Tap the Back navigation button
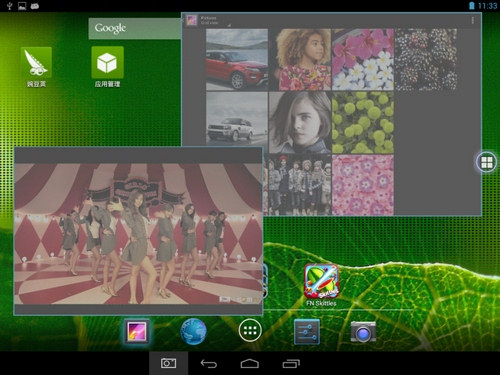500x375 pixels. click(x=209, y=363)
